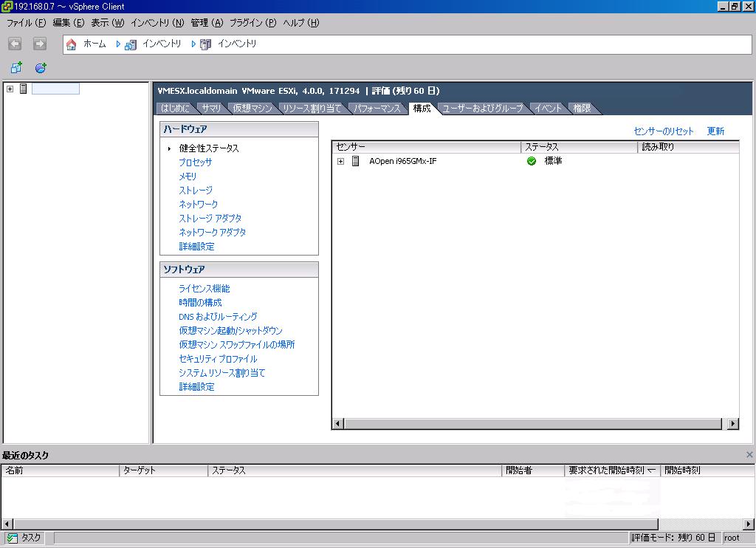Click the センサーのリセット link
756x548 pixels.
664,131
